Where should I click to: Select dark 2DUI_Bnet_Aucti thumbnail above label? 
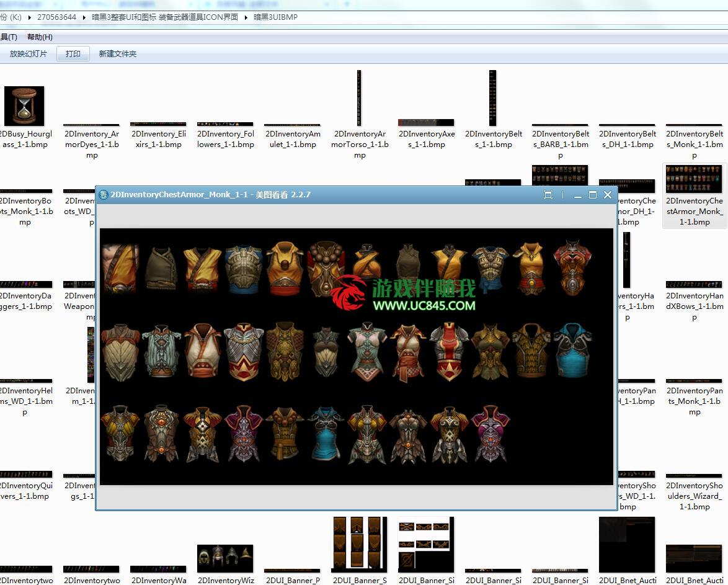627,545
